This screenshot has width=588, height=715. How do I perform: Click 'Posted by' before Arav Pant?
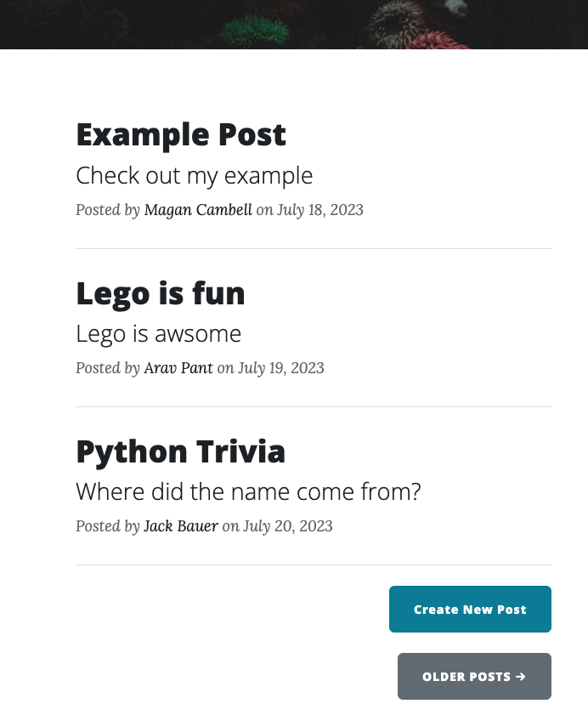point(108,368)
